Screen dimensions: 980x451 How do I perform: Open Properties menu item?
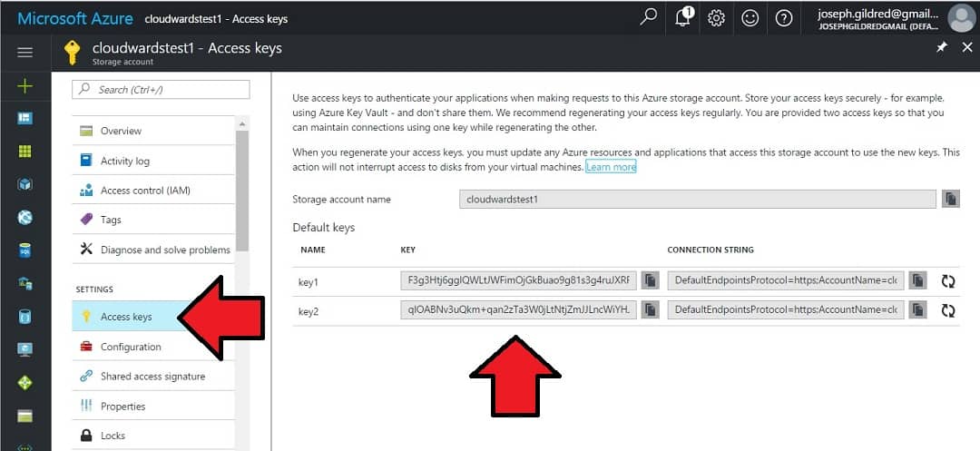coord(153,406)
